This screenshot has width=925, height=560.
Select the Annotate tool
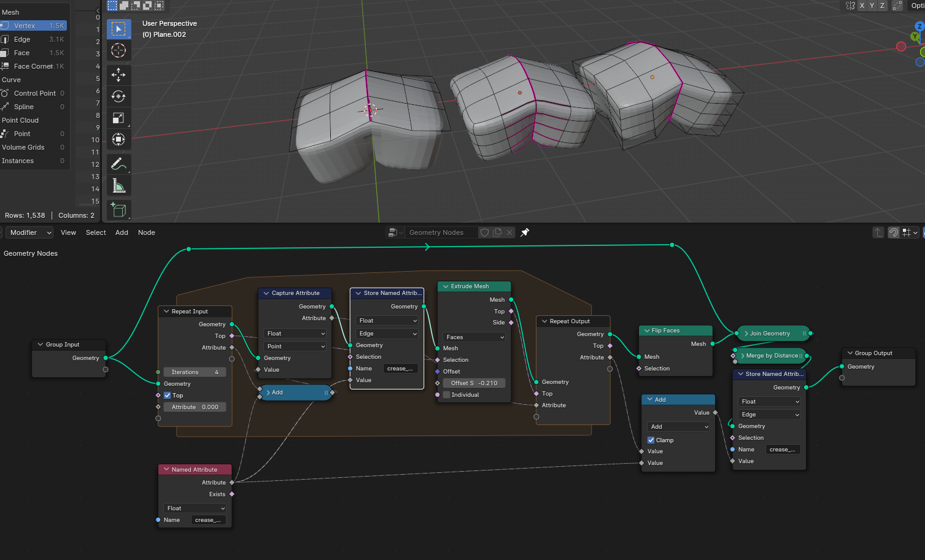point(119,164)
